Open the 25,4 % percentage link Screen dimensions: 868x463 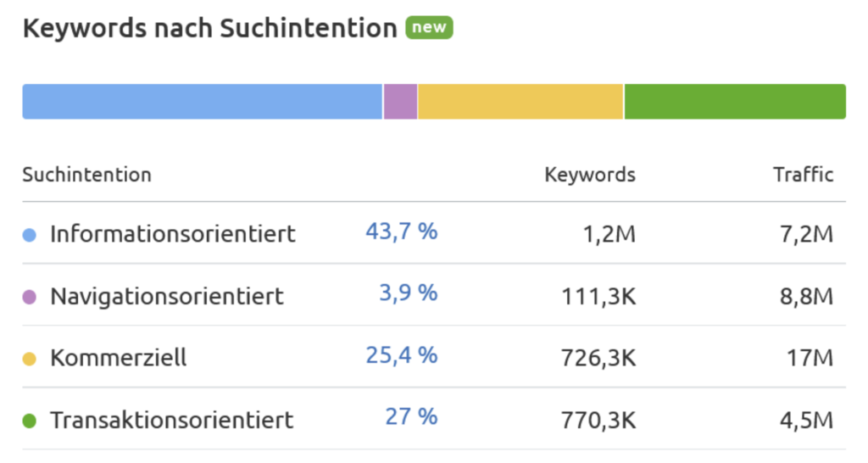point(401,355)
